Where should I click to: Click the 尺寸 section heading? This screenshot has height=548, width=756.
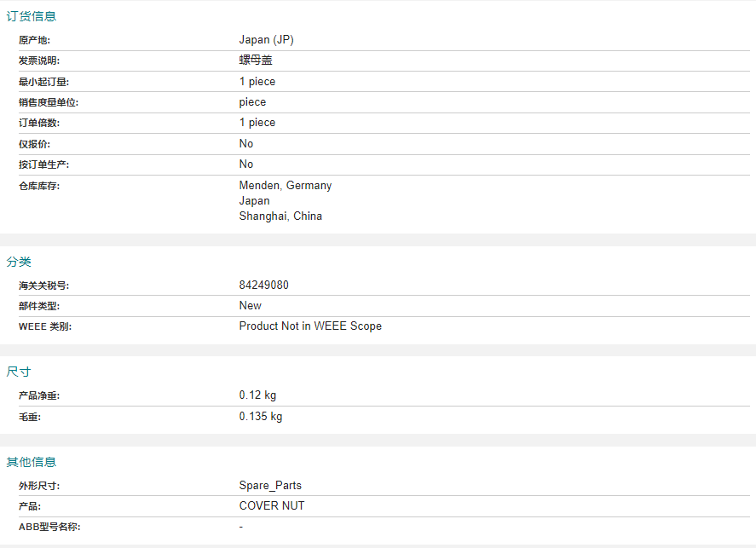18,372
